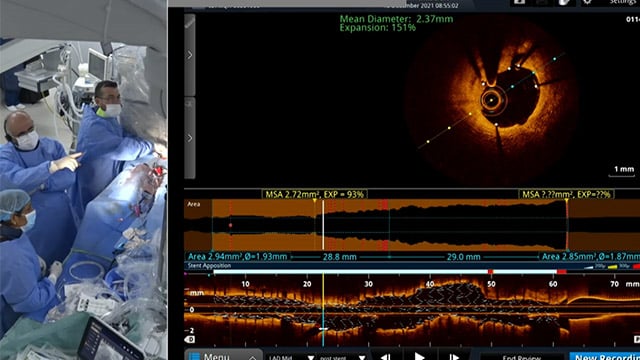Click the 1 mm scale bar
The height and width of the screenshot is (360, 640).
(x=623, y=171)
